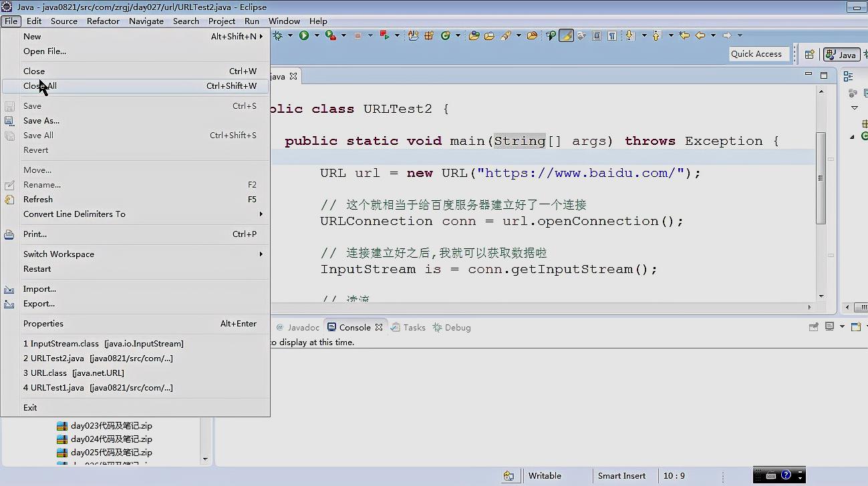Select Restart in File menu
This screenshot has width=868, height=486.
click(x=136, y=269)
